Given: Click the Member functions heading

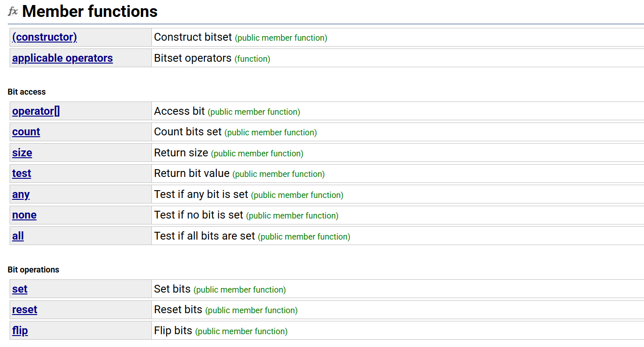Looking at the screenshot, I should click(x=90, y=11).
